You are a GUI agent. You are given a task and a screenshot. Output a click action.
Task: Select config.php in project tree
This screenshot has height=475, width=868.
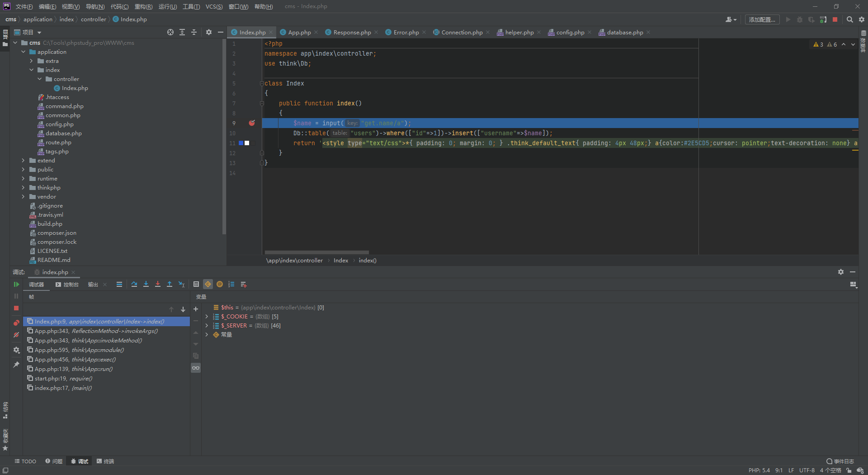pyautogui.click(x=59, y=124)
